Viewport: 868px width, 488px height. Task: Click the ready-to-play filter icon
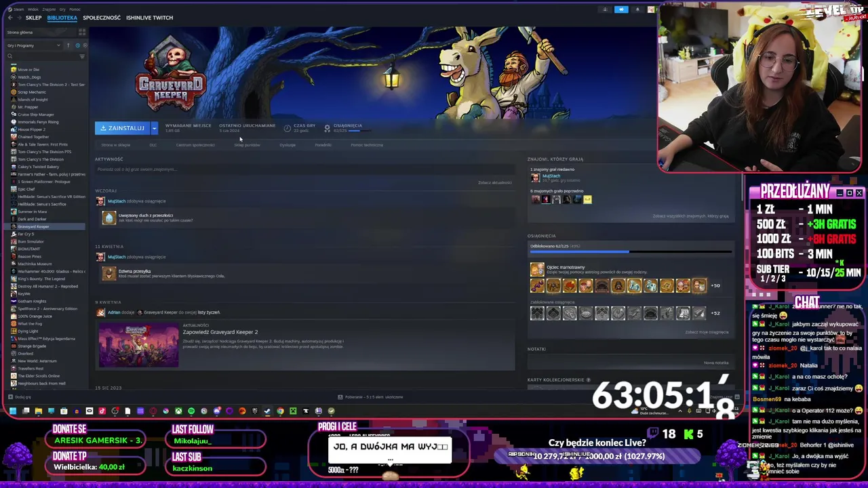click(85, 45)
